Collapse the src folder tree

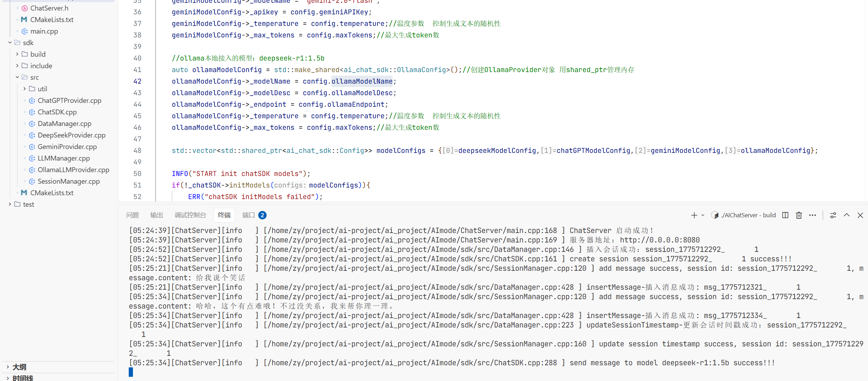pyautogui.click(x=17, y=77)
